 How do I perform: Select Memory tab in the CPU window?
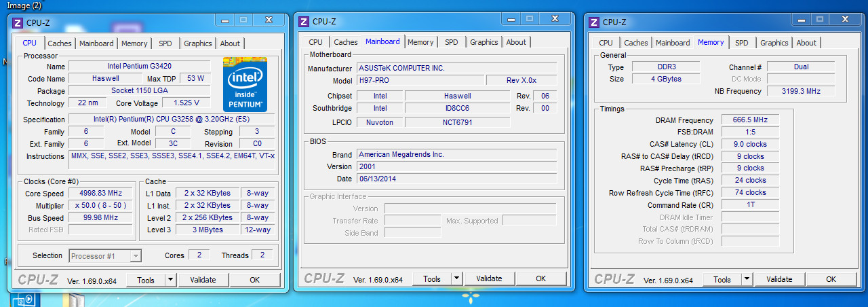134,43
